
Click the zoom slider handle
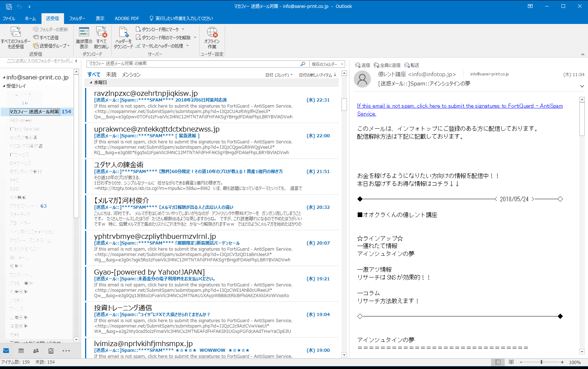542,362
